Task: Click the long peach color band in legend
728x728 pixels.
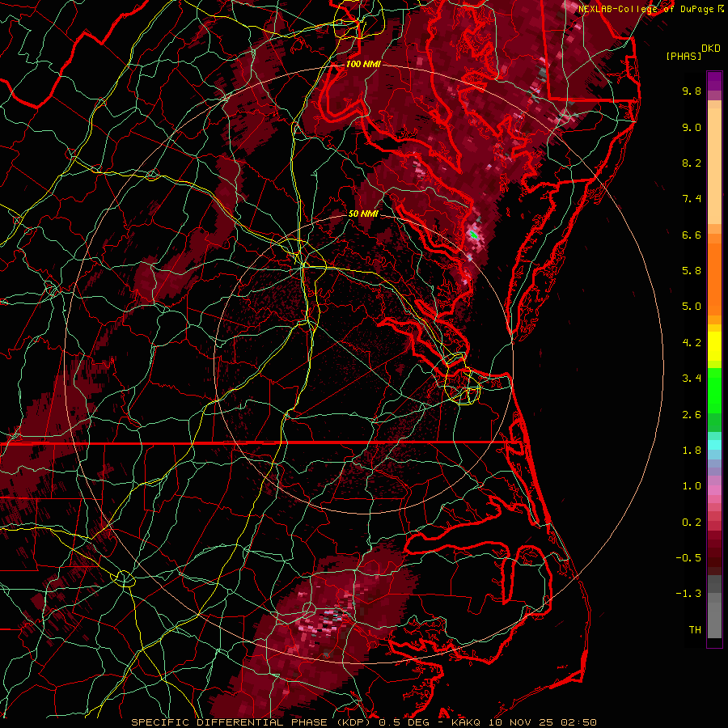Action: (714, 166)
